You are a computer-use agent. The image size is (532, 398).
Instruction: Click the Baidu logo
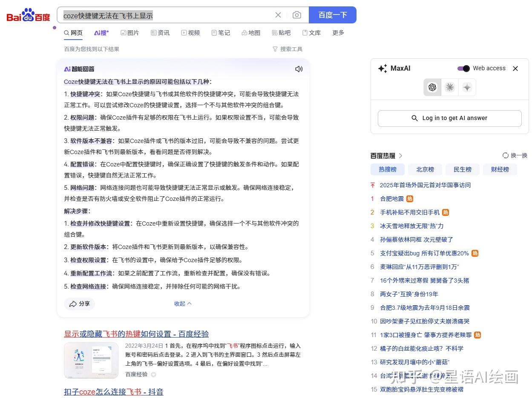29,15
